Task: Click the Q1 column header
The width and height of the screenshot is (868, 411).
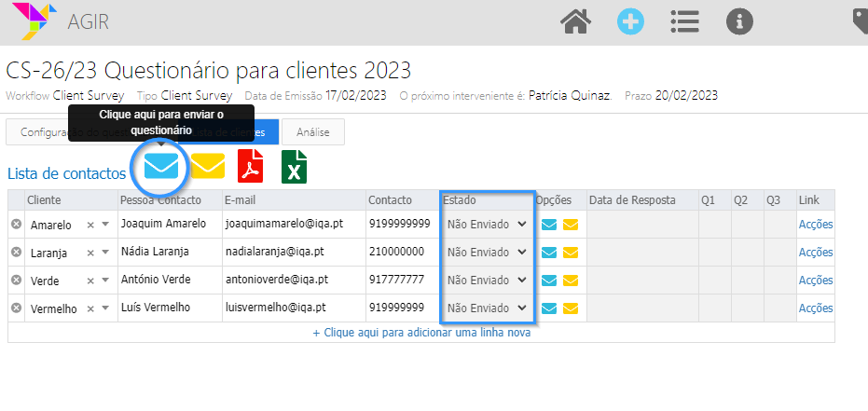Action: pos(715,199)
